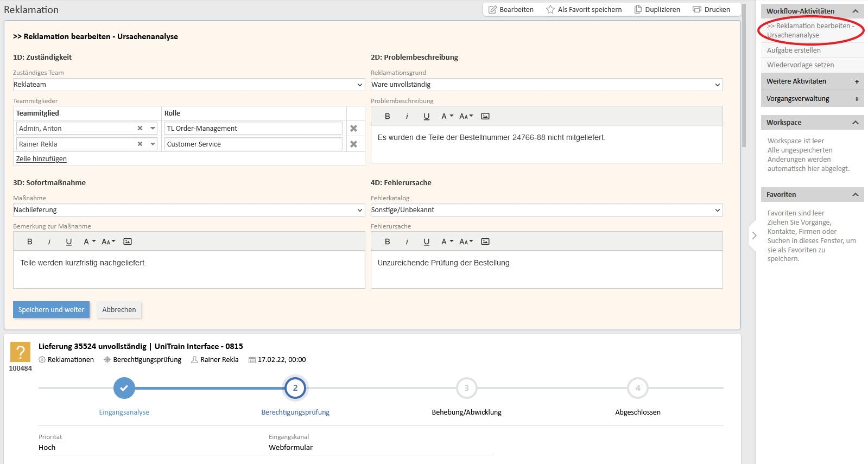This screenshot has height=464, width=868.
Task: Collapse the Favoriten panel
Action: (856, 195)
